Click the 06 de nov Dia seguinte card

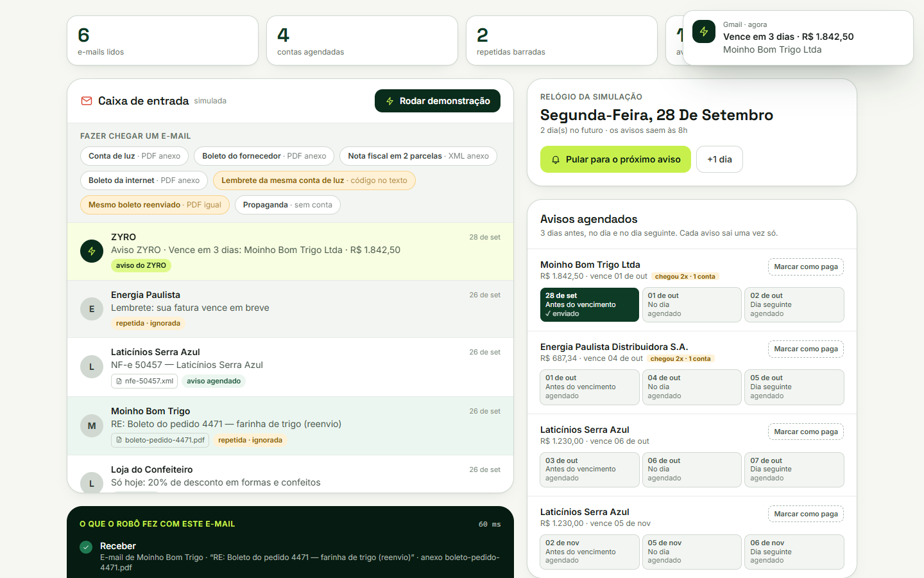click(794, 552)
